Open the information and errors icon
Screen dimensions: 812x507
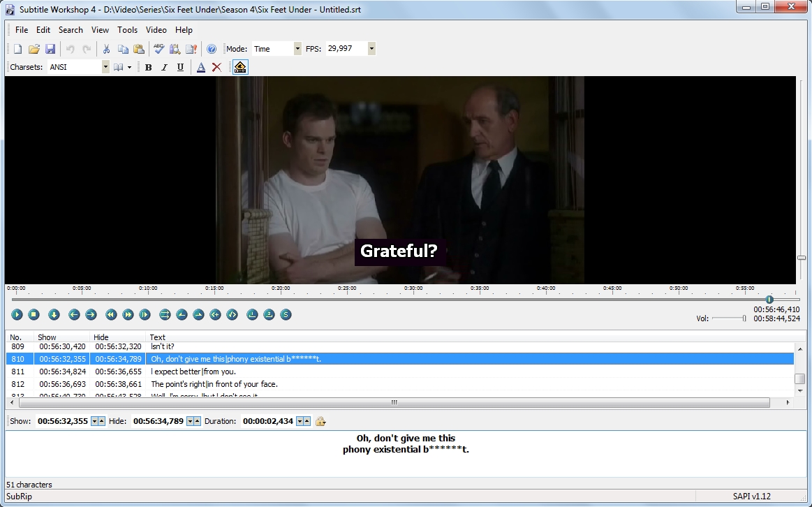click(191, 49)
